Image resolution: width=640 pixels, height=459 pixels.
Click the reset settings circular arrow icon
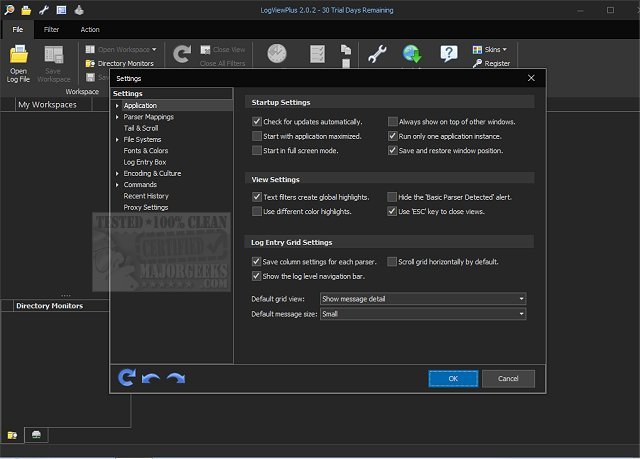pos(127,378)
